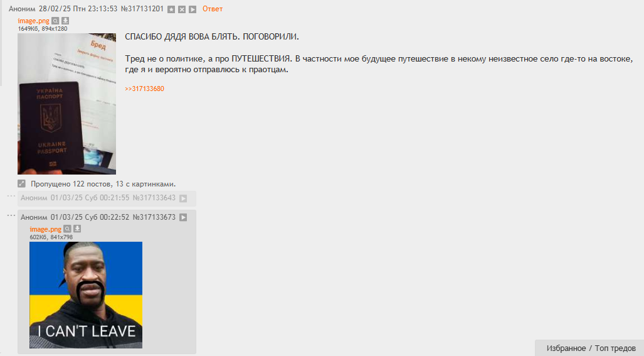This screenshot has width=644, height=356.
Task: Open the Избранное / Топ тредов panel
Action: [591, 348]
